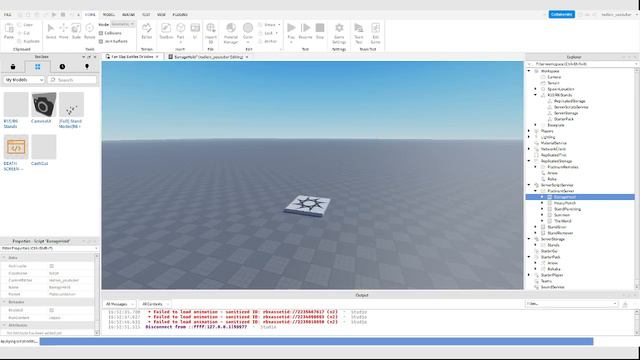Toggle the Join Surfaces checkbox

[x=101, y=41]
